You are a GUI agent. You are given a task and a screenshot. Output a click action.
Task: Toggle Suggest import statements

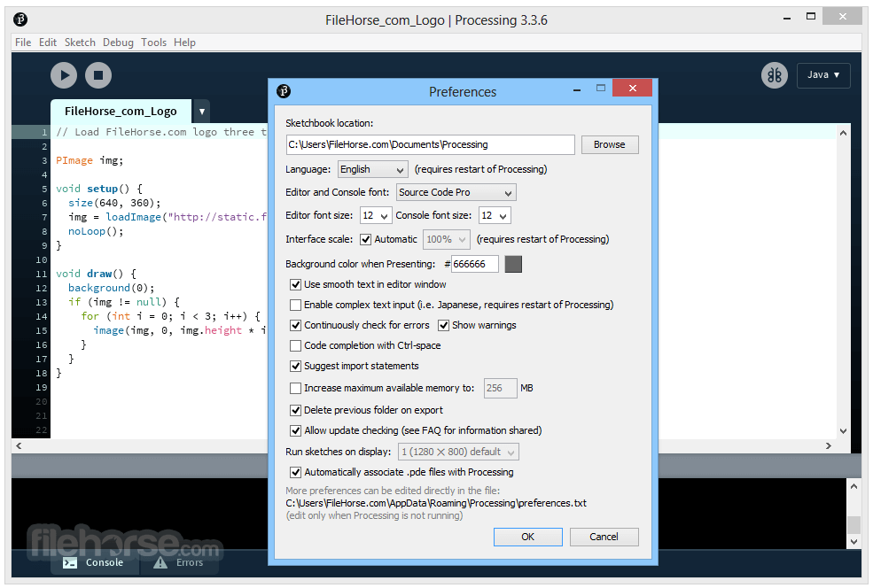296,366
